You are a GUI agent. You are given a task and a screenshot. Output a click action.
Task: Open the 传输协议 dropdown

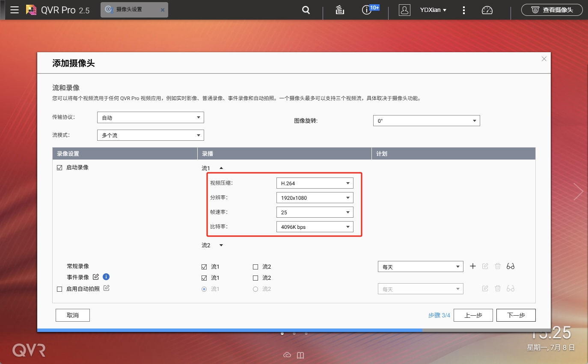click(x=151, y=118)
